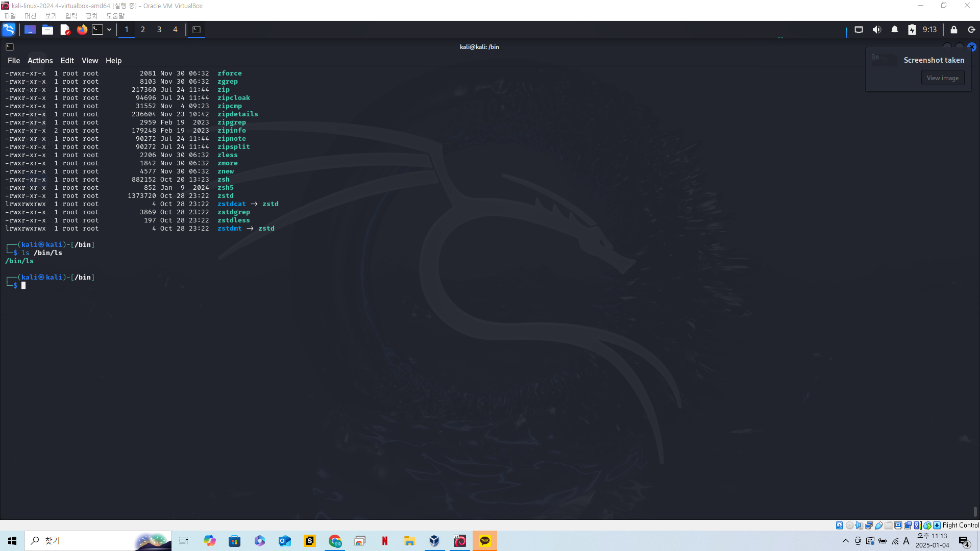The image size is (980, 551).
Task: Click the terminal vertical scrollbar handle
Action: click(x=975, y=511)
